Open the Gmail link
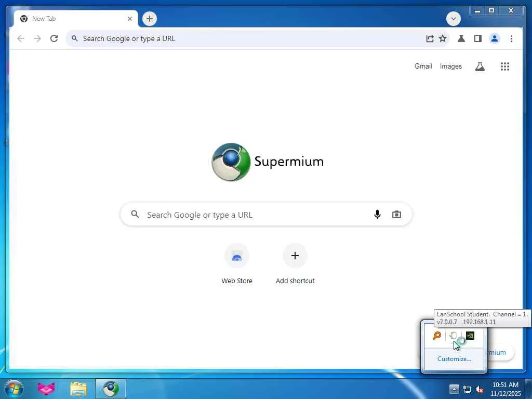 (423, 66)
